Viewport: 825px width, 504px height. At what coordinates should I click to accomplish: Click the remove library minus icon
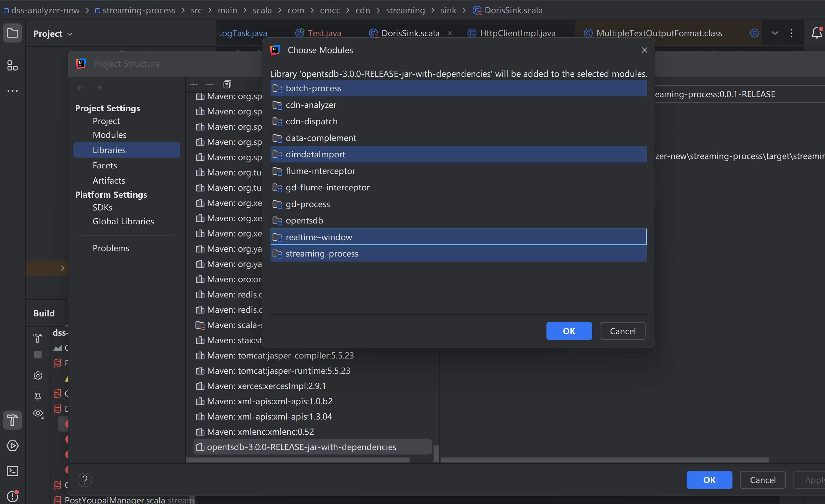coord(210,84)
